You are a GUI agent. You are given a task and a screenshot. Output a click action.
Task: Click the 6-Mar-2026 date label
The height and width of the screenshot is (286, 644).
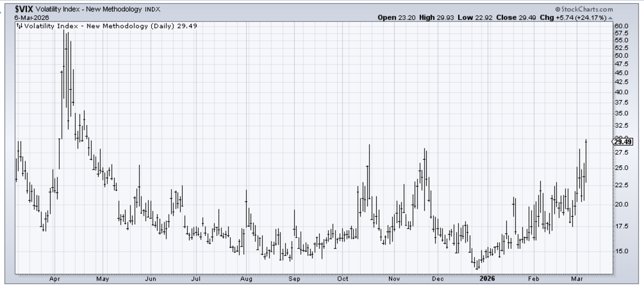pos(28,17)
